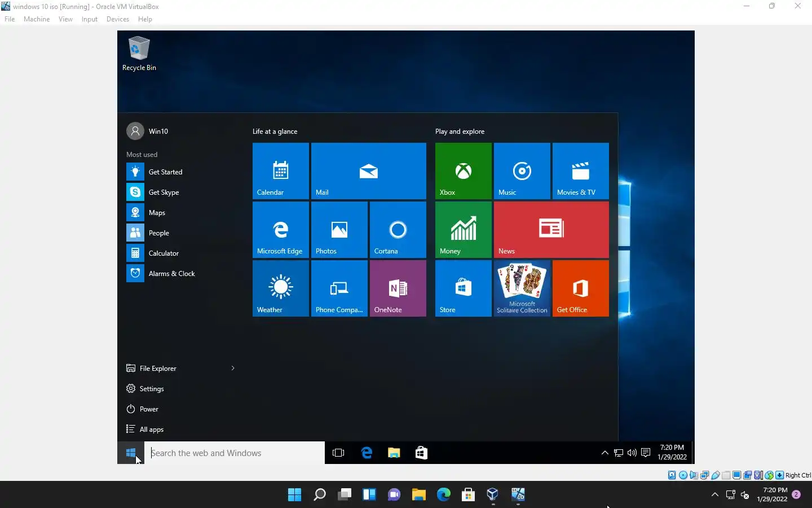812x508 pixels.
Task: Open Store from the guest taskbar
Action: 421,453
